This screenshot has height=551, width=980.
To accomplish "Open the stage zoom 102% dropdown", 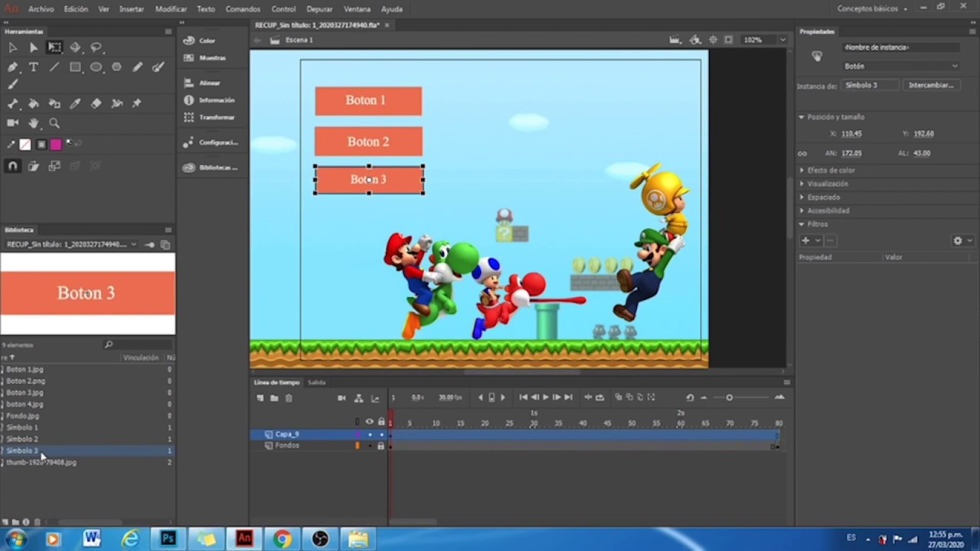I will (782, 40).
